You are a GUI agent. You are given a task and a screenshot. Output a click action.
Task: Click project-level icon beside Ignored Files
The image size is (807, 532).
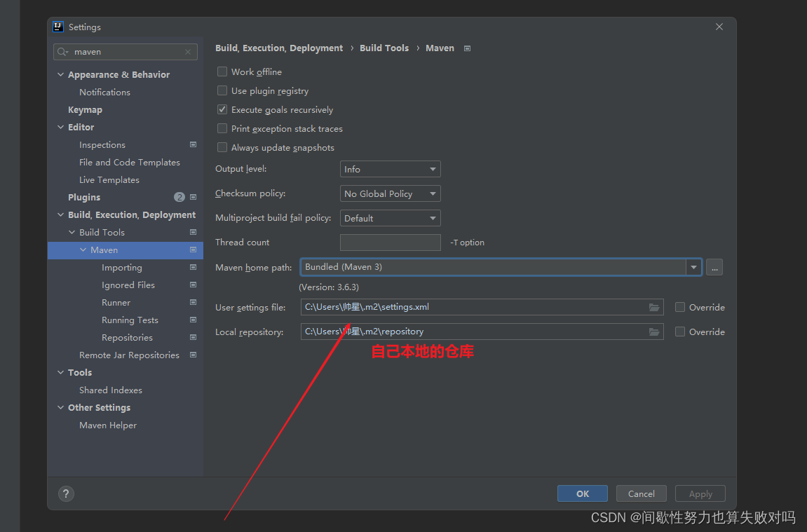pos(193,285)
